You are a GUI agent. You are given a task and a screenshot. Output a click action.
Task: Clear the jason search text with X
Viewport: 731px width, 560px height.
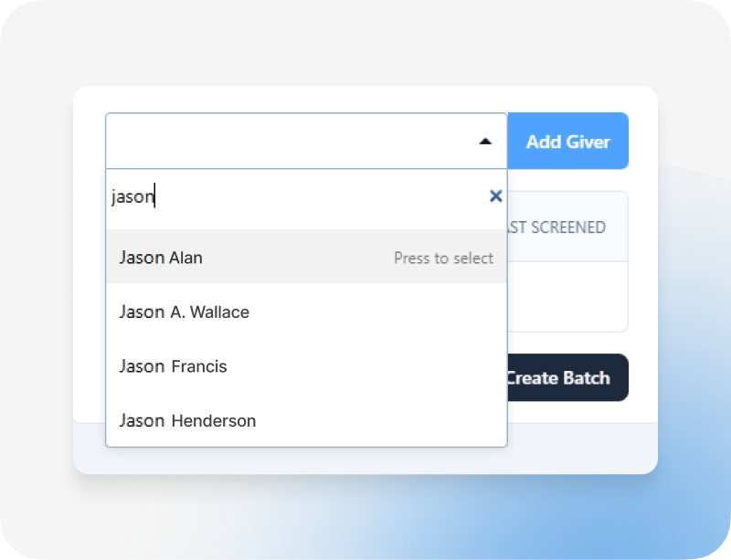495,195
